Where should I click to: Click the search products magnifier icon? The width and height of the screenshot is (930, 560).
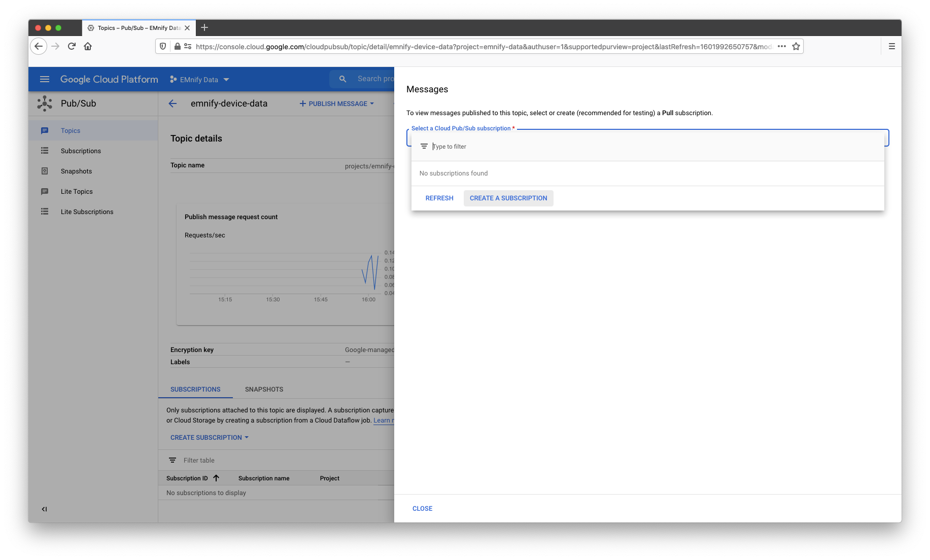click(x=343, y=79)
